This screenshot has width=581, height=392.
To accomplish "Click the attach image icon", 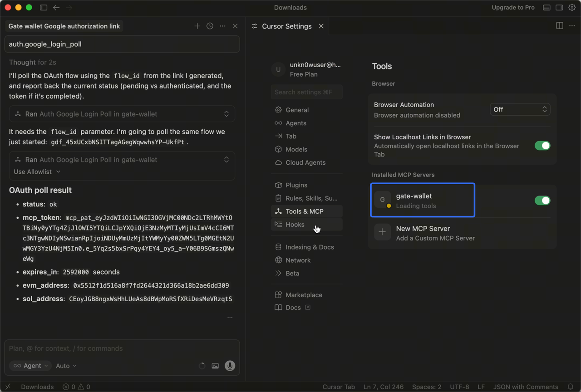I will pyautogui.click(x=215, y=366).
